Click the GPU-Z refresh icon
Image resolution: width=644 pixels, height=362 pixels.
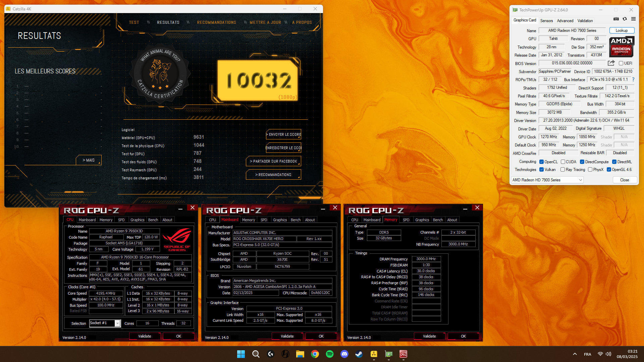(625, 19)
